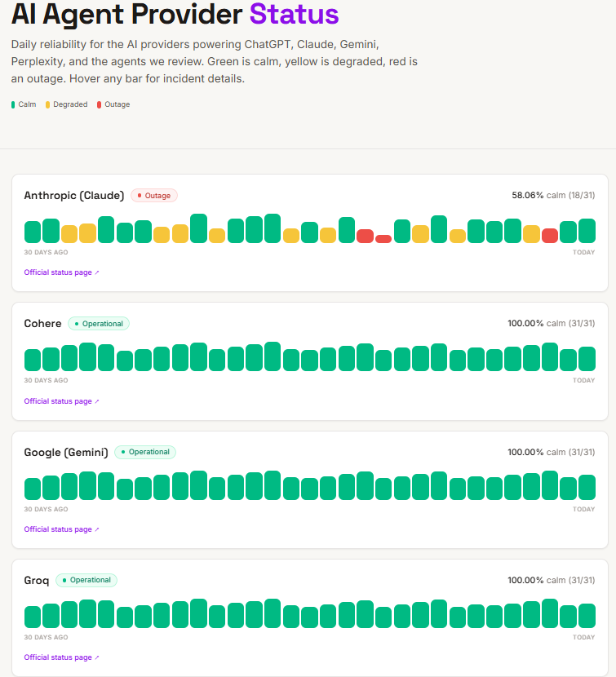Click the '30 DAYS AGO' label under Groq bars

pyautogui.click(x=46, y=637)
